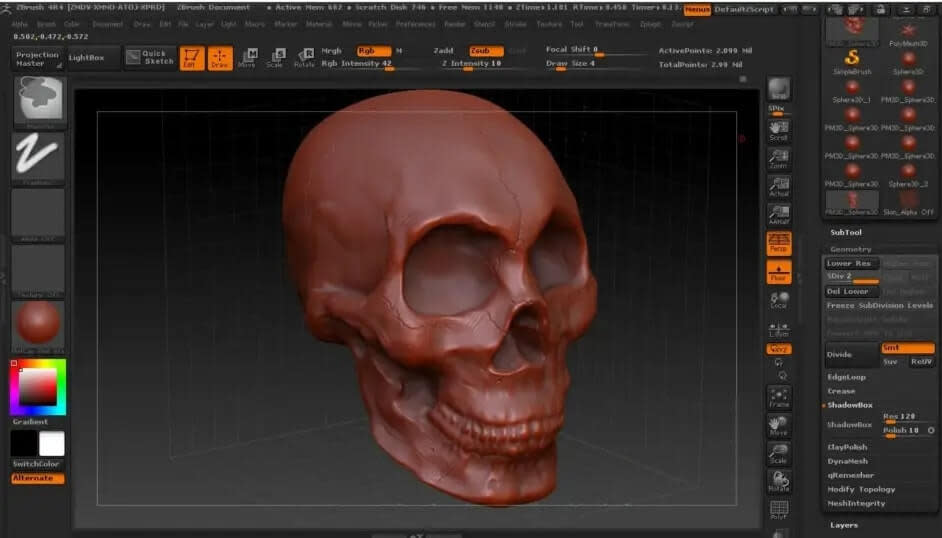Open the stroke type selector
This screenshot has height=538, width=942.
(38, 158)
